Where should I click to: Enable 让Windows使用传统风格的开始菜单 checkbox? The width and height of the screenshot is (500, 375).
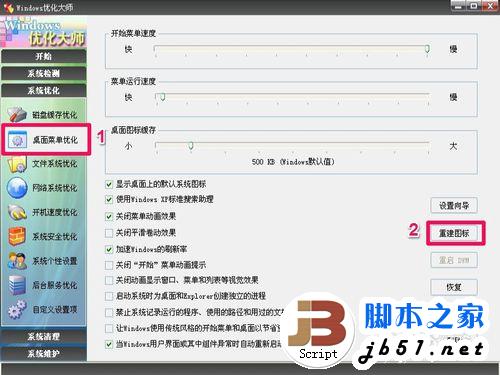coord(109,328)
